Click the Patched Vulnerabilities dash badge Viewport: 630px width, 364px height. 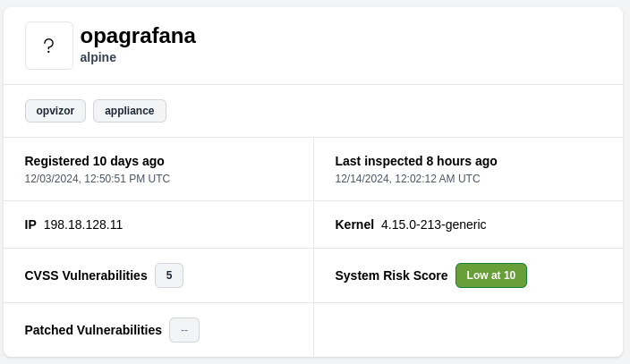[184, 330]
